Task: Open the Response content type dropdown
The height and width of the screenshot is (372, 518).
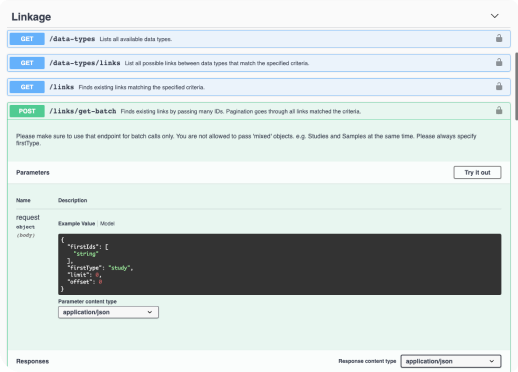Action: click(x=451, y=361)
